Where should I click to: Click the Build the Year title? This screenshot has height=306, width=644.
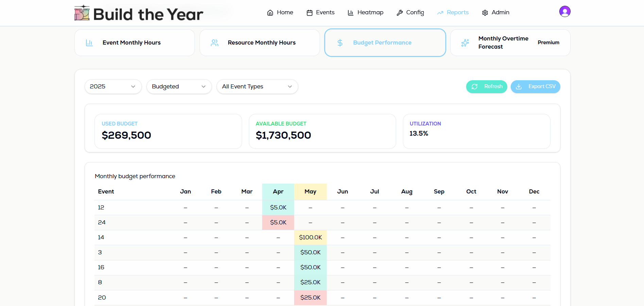148,14
